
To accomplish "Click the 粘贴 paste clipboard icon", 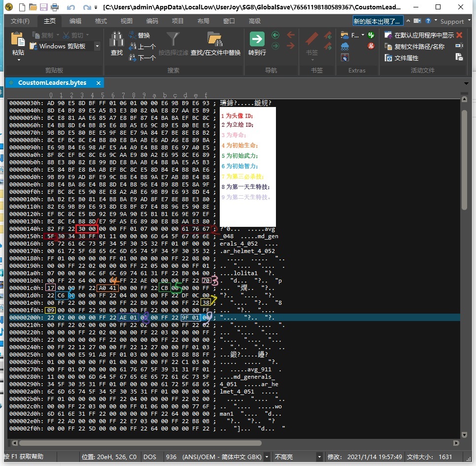I will (x=18, y=39).
